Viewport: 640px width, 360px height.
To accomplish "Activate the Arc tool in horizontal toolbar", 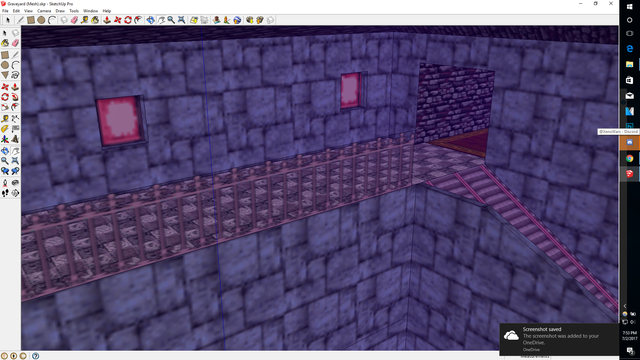I will (52, 20).
